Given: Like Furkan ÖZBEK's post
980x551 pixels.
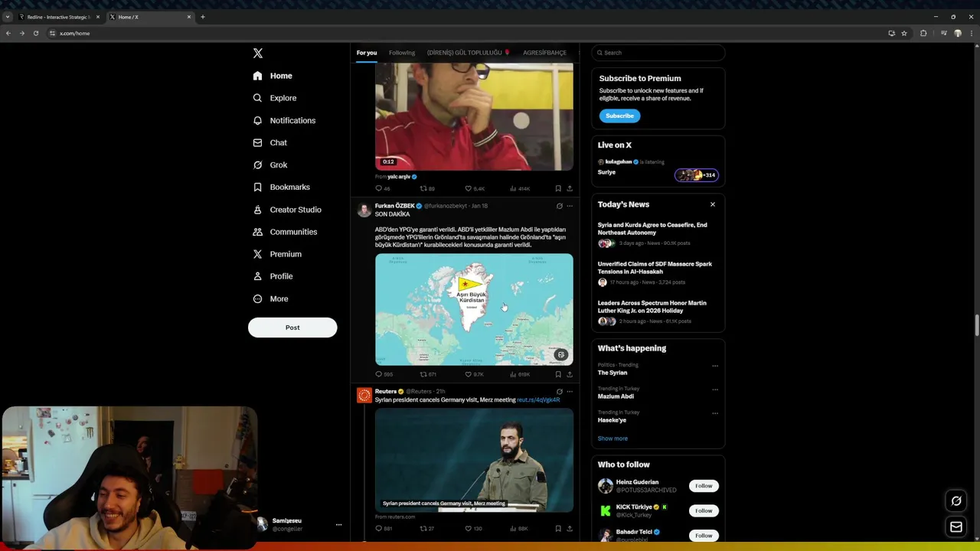Looking at the screenshot, I should point(475,374).
